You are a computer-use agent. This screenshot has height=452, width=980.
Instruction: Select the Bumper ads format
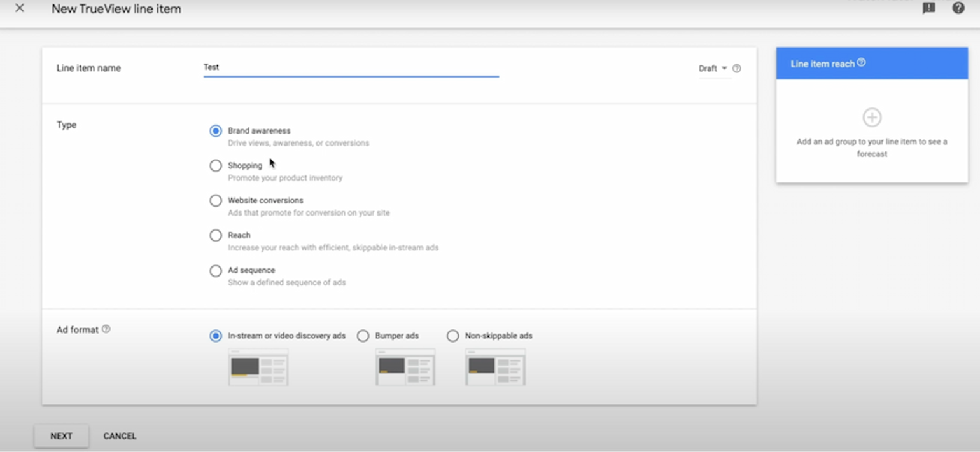(363, 336)
